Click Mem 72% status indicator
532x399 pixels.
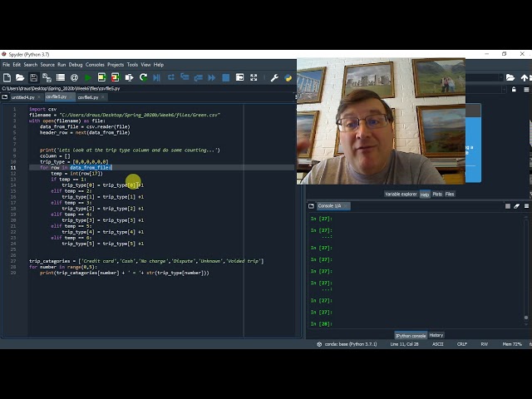click(x=512, y=344)
